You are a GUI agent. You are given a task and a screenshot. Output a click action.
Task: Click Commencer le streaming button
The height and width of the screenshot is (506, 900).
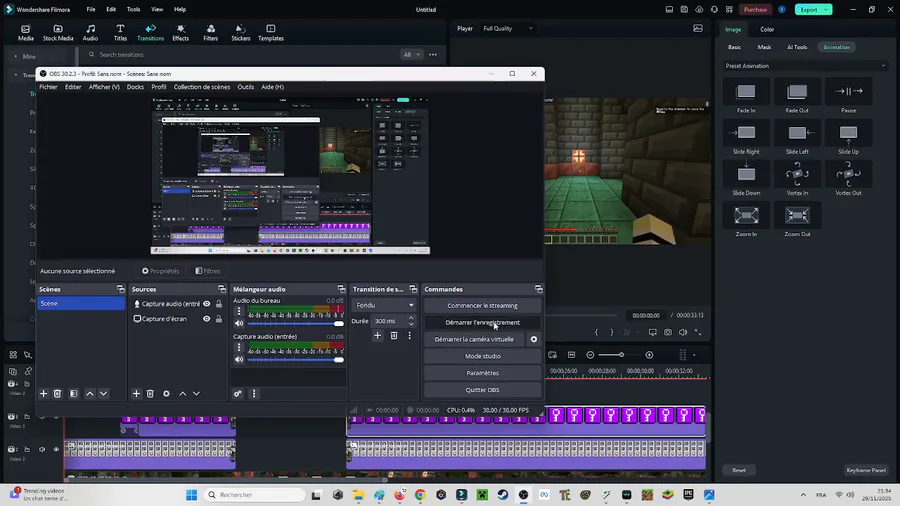(482, 305)
